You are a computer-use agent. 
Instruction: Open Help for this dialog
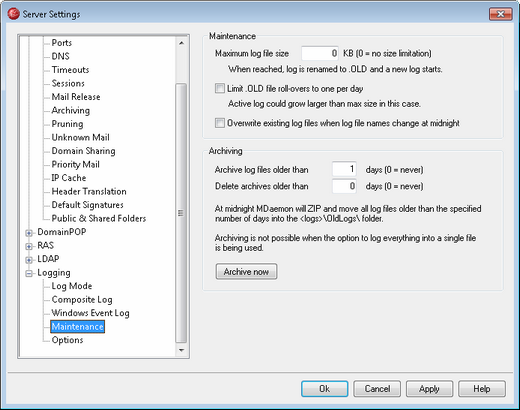coord(482,389)
